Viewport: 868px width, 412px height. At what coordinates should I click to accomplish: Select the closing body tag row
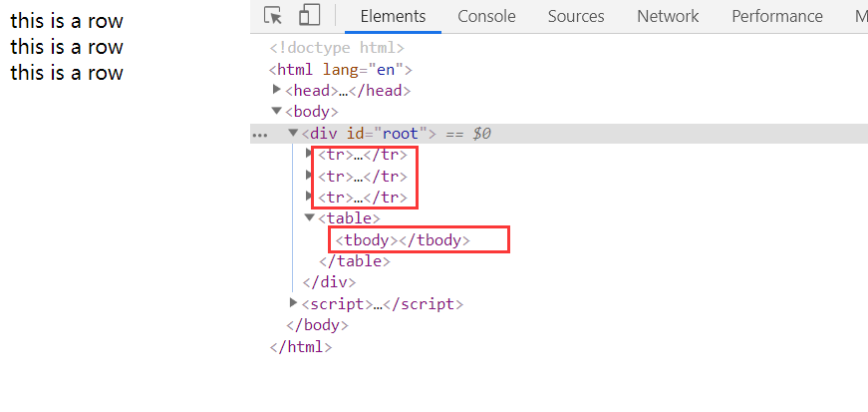click(317, 325)
